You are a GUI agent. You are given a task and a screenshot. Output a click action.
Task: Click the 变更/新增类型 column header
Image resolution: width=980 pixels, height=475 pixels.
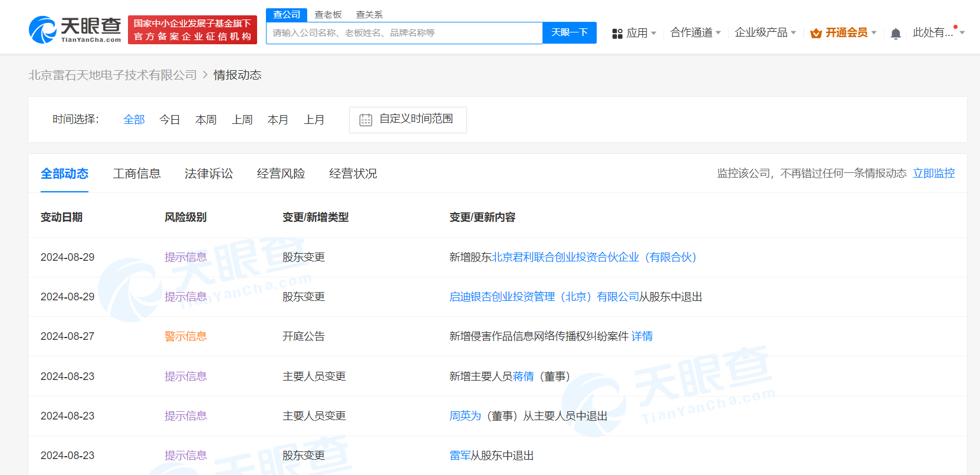point(315,217)
